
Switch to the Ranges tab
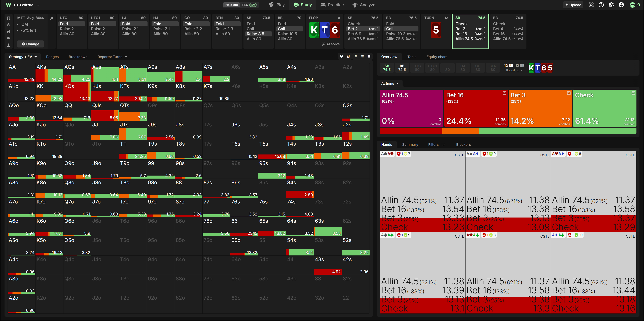(x=52, y=57)
